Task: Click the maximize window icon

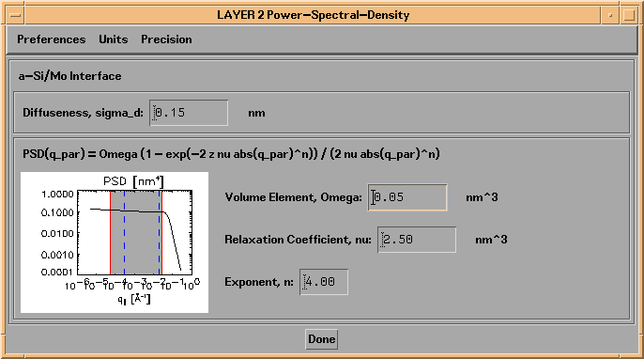Action: [629, 16]
